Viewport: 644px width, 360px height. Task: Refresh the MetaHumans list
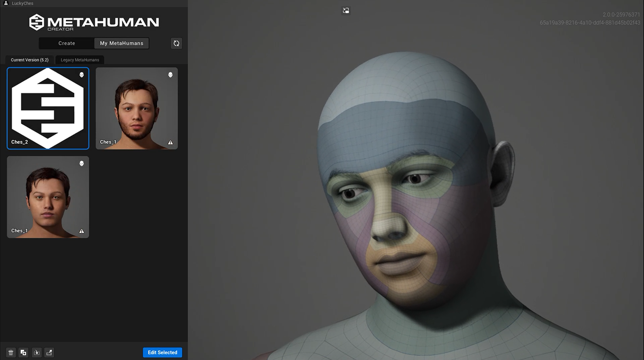click(176, 43)
